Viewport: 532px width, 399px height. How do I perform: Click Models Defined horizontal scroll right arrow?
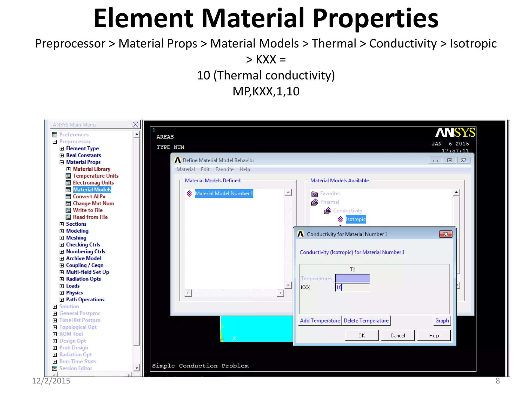[x=280, y=293]
